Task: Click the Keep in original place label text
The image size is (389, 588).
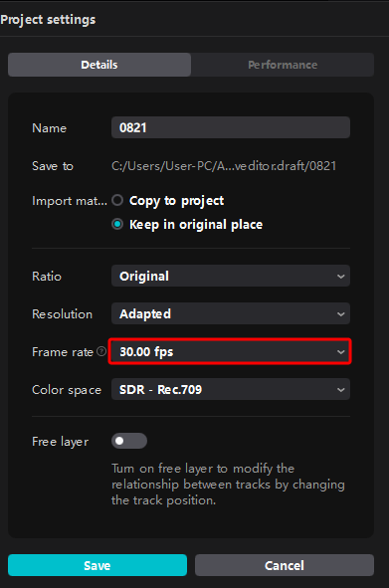Action: [x=196, y=225]
